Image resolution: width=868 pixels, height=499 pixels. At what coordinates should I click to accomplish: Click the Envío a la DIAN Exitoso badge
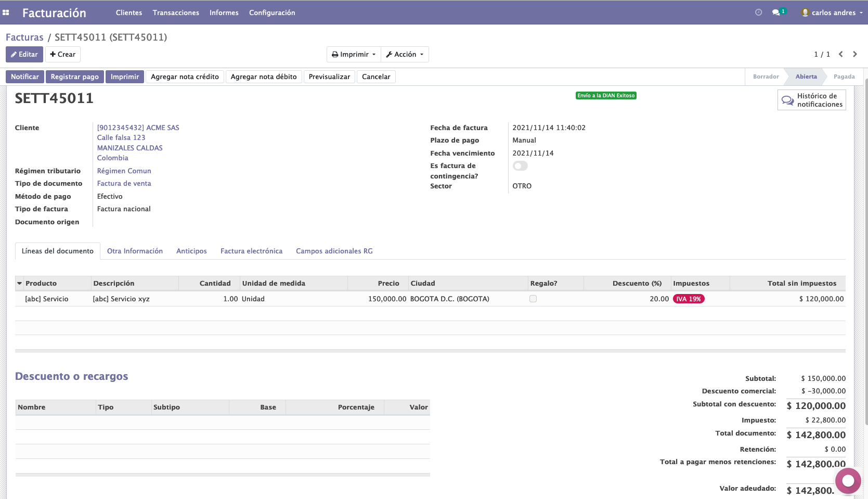606,95
